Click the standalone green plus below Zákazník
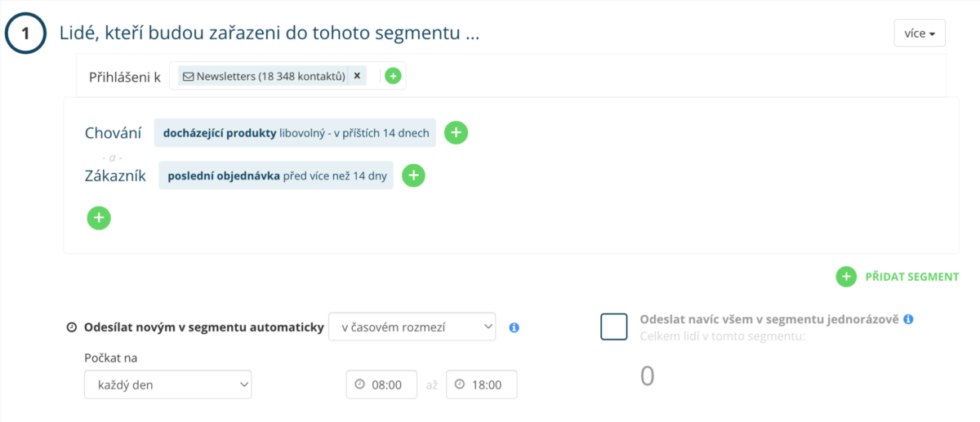This screenshot has width=980, height=422. click(x=99, y=218)
